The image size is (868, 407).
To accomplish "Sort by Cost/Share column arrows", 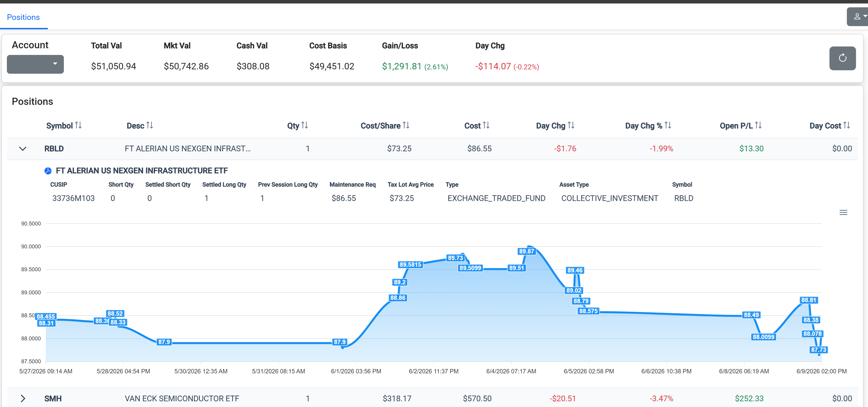I will click(406, 125).
